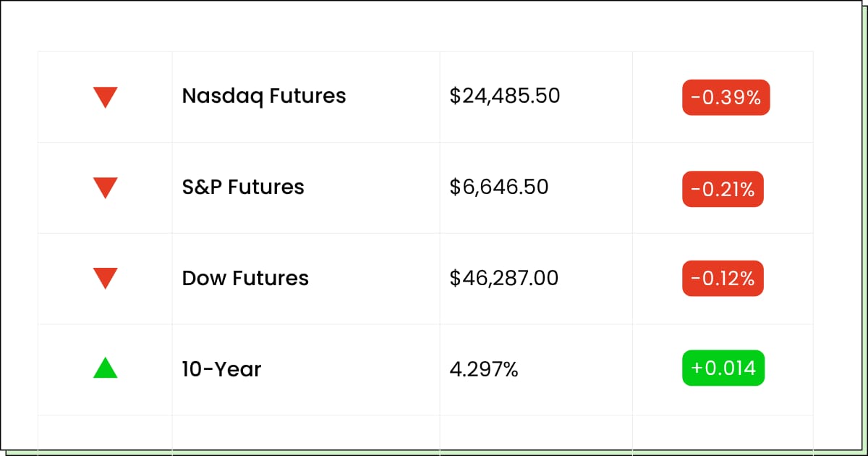The width and height of the screenshot is (868, 456).
Task: Open the Nasdaq Futures label
Action: (x=264, y=96)
